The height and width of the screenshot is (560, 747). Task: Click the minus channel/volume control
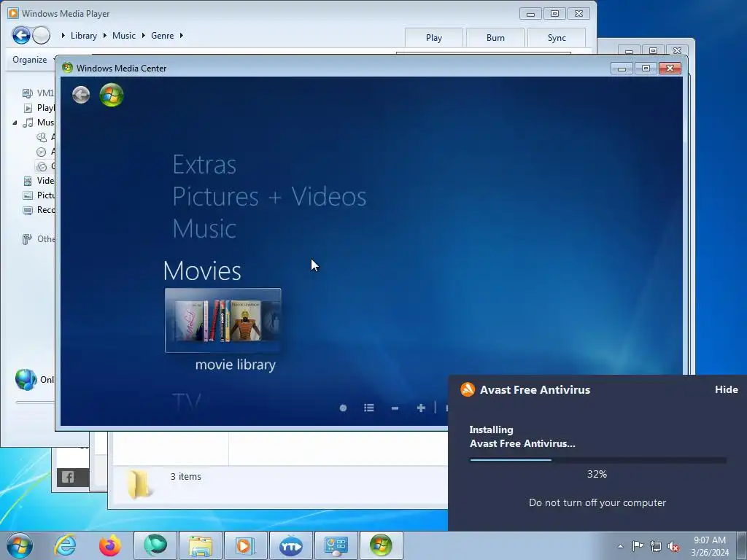[x=395, y=408]
